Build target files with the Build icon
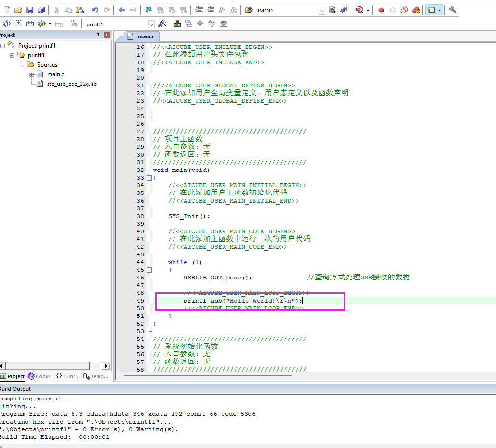Image resolution: width=496 pixels, height=448 pixels. [x=19, y=24]
